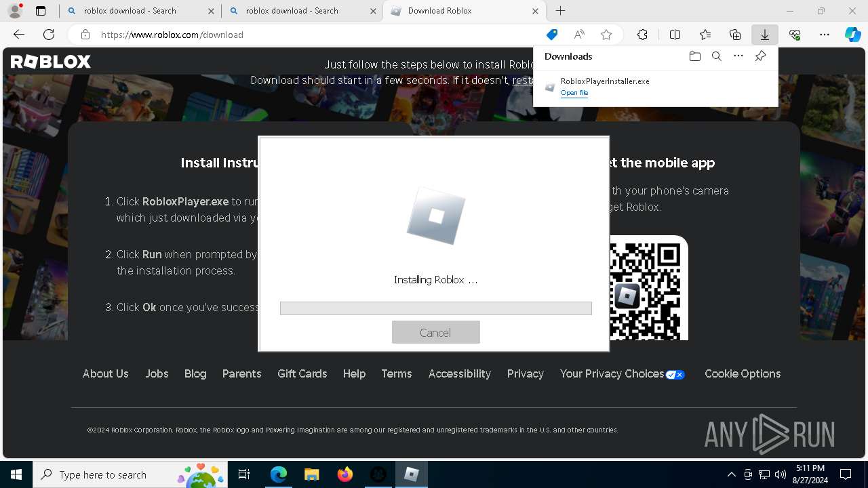
Task: Open the tab actions menu icon
Action: point(41,11)
